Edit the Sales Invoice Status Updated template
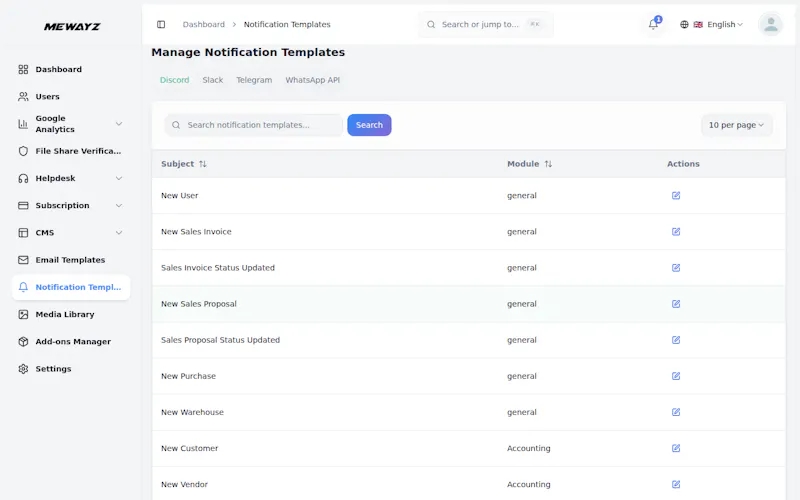This screenshot has height=500, width=800. (x=676, y=268)
